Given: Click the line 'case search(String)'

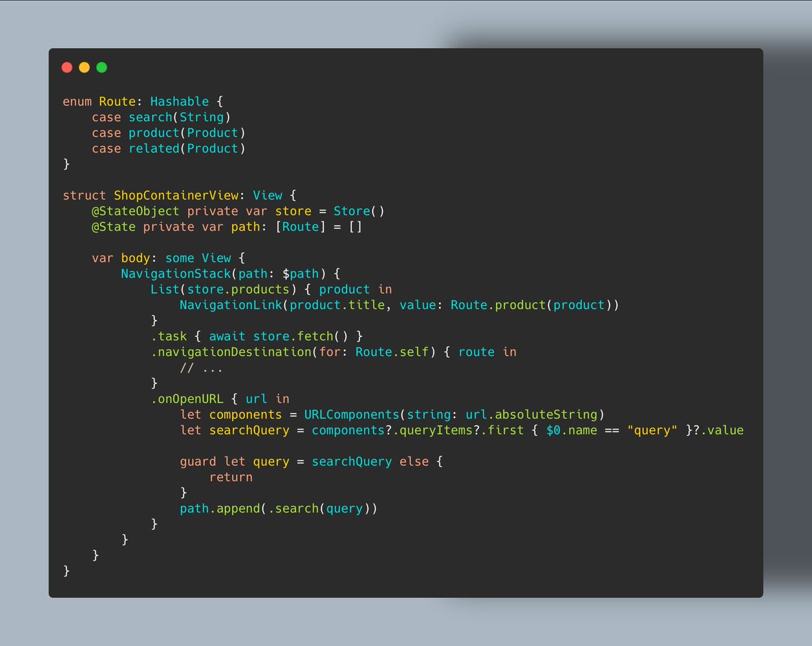Looking at the screenshot, I should pyautogui.click(x=161, y=118).
